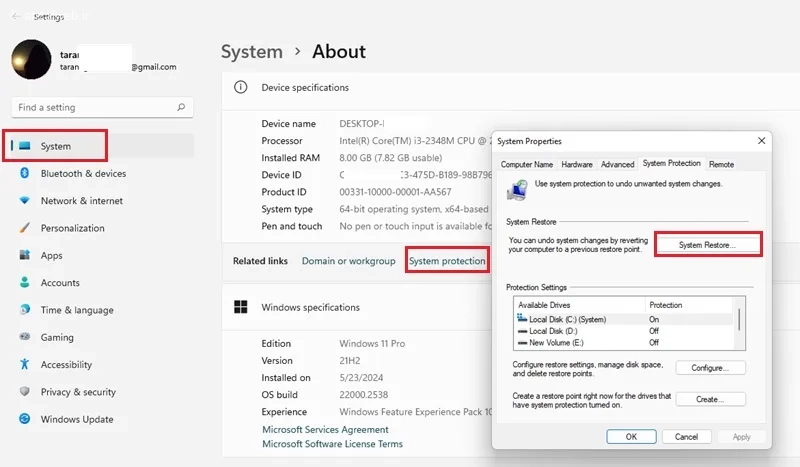
Task: Open Microsoft Software License Terms link
Action: [332, 444]
